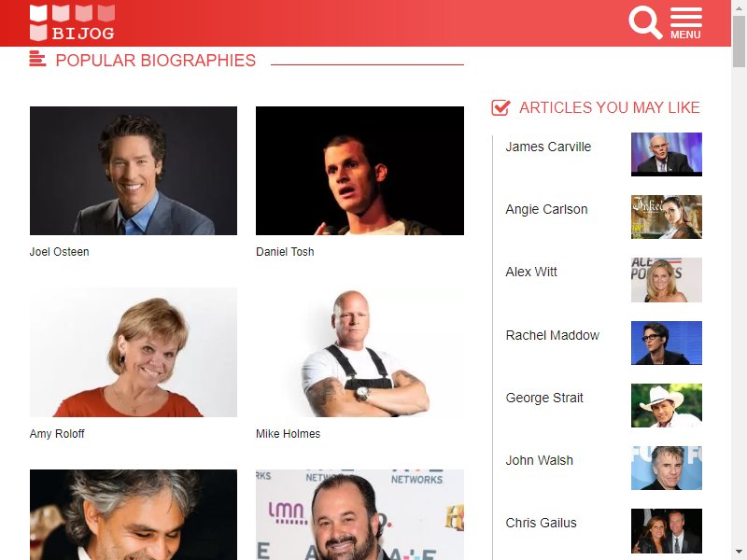Screen dimensions: 747x560
Task: Click the vertical scrollbar thumb
Action: tap(739, 42)
